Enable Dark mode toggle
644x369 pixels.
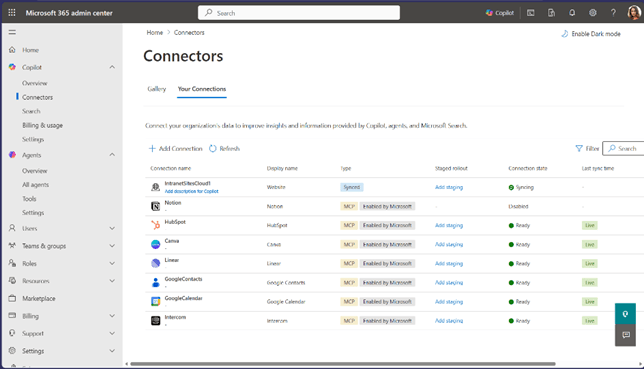(591, 34)
